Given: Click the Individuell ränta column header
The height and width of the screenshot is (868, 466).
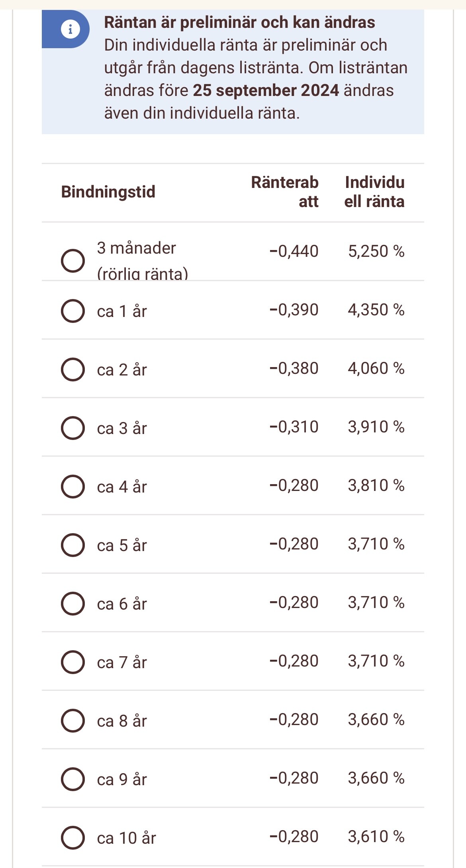Looking at the screenshot, I should click(x=374, y=192).
